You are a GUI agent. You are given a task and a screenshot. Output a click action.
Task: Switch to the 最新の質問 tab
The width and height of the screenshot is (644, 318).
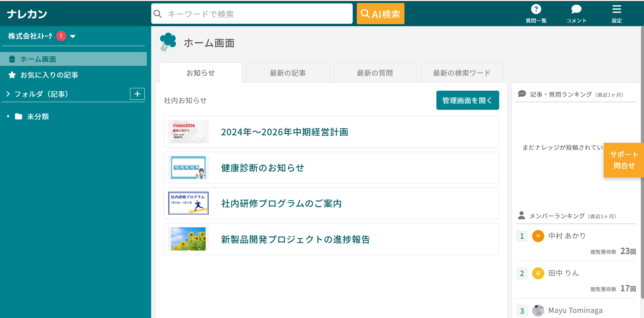tap(375, 73)
